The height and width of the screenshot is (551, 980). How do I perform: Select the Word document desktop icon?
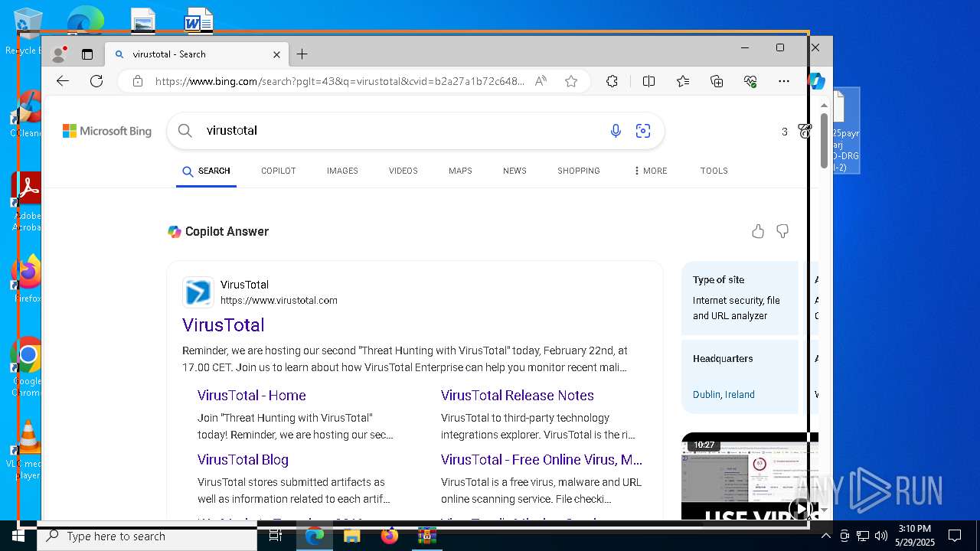point(198,20)
